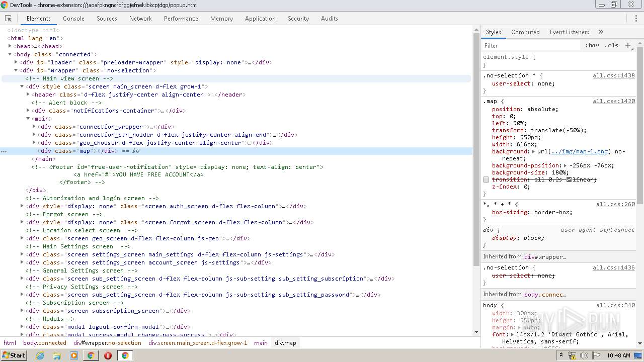
Task: Expand the notifications-container div
Action: tap(28, 111)
